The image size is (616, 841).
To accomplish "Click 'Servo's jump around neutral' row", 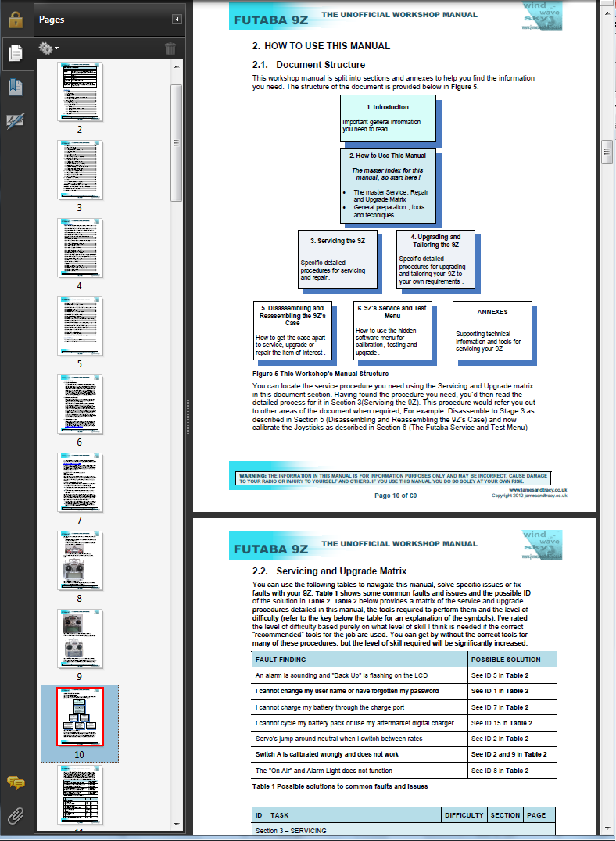I will [x=360, y=739].
